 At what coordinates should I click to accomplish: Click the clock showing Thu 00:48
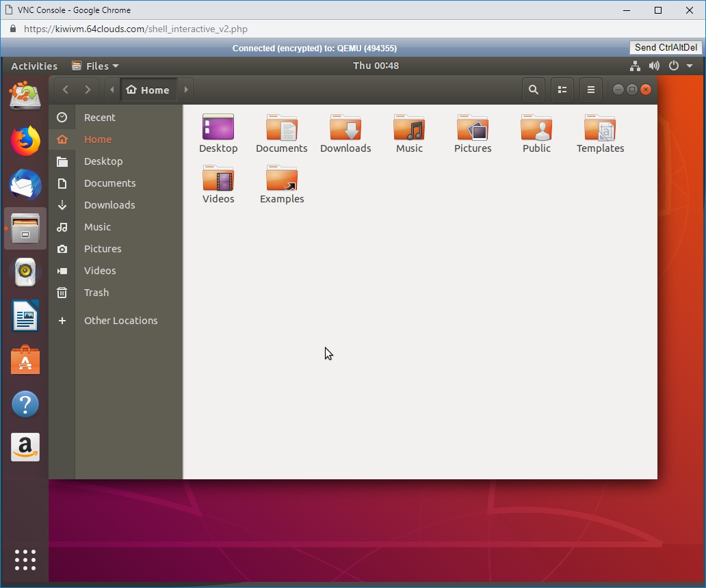[376, 66]
